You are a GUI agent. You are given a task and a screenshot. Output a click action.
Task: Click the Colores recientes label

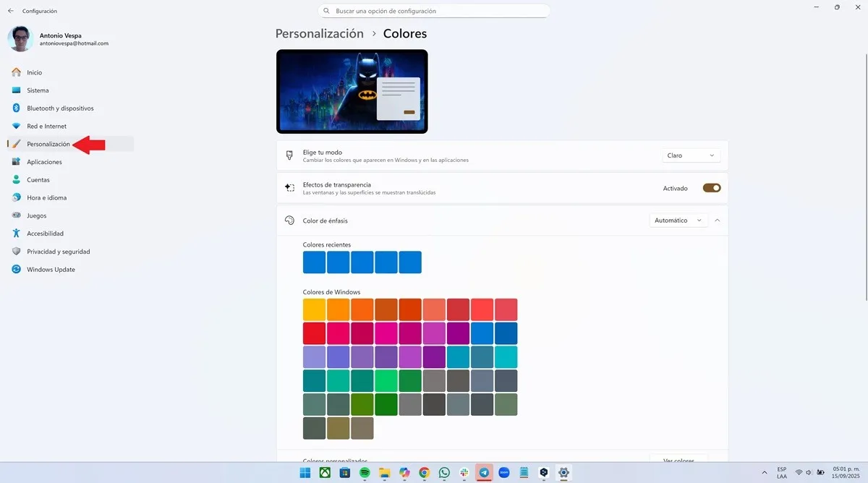[327, 244]
